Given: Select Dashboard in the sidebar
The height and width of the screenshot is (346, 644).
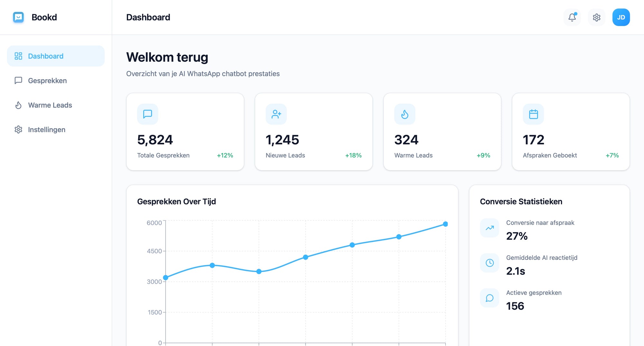Looking at the screenshot, I should click(x=45, y=56).
